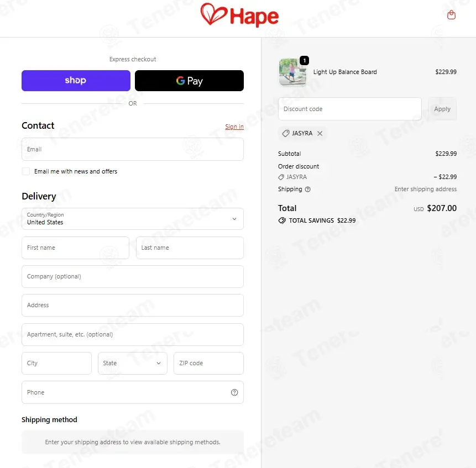The width and height of the screenshot is (476, 468).
Task: Click the Shipping help question mark icon
Action: [307, 190]
